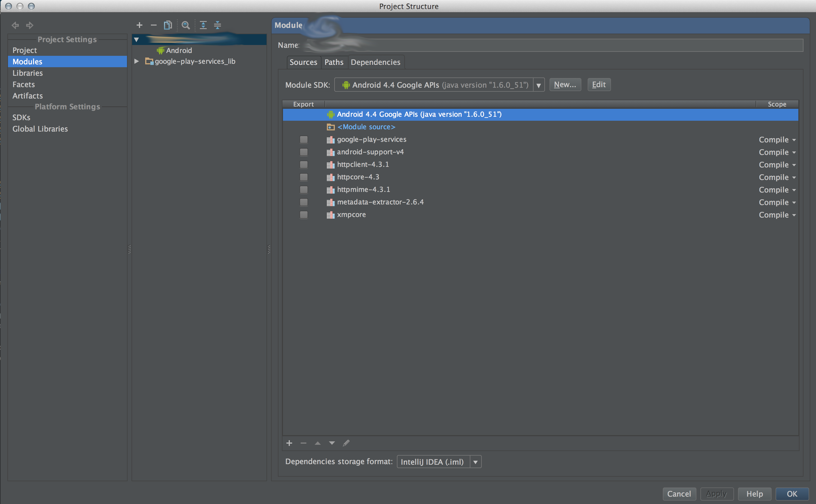This screenshot has width=816, height=504.
Task: Click library icon of google-play-services
Action: [x=331, y=140]
